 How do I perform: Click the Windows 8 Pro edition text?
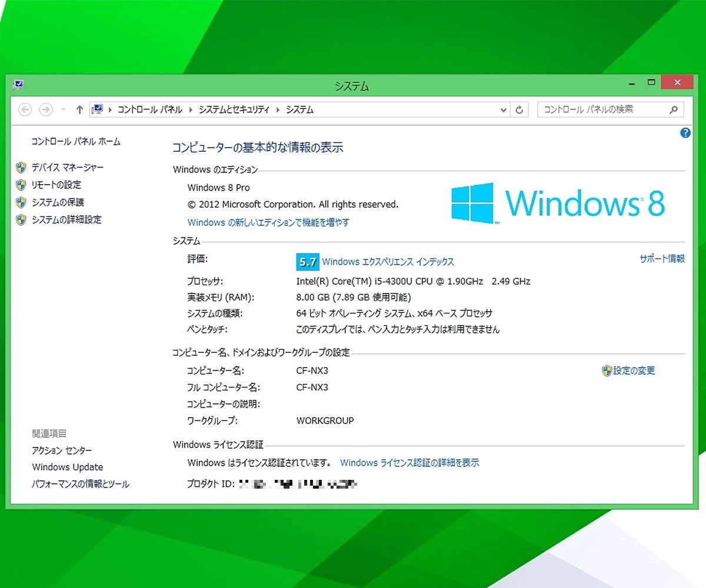218,188
